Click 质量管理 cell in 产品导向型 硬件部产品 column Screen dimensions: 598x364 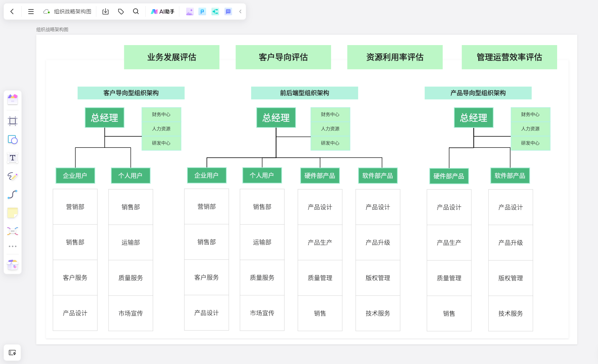coord(449,278)
